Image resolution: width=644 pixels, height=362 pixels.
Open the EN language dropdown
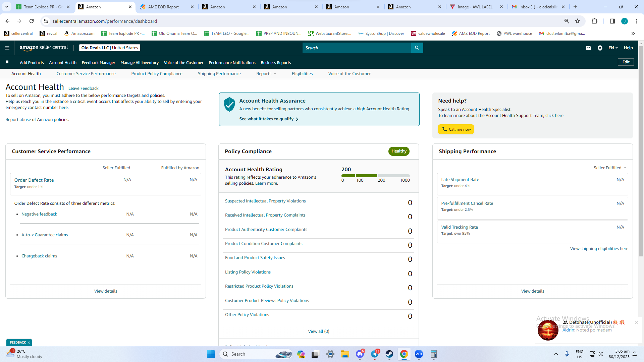tap(613, 48)
